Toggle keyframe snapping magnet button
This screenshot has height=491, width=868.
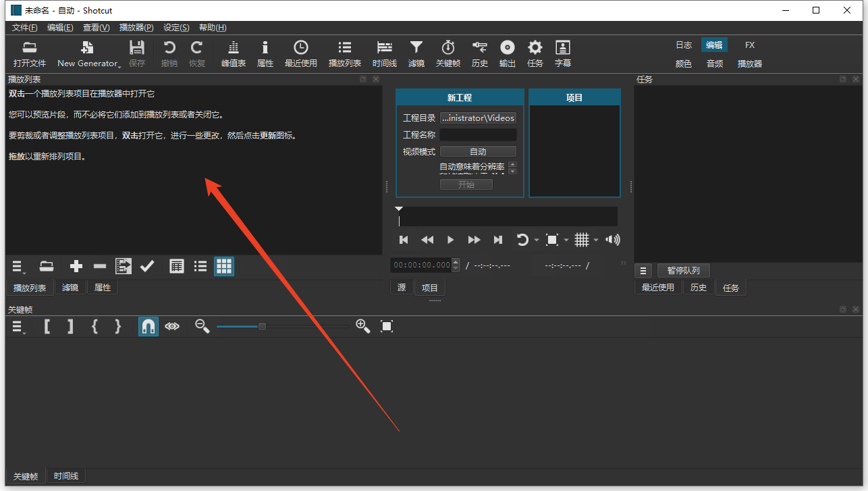click(148, 326)
